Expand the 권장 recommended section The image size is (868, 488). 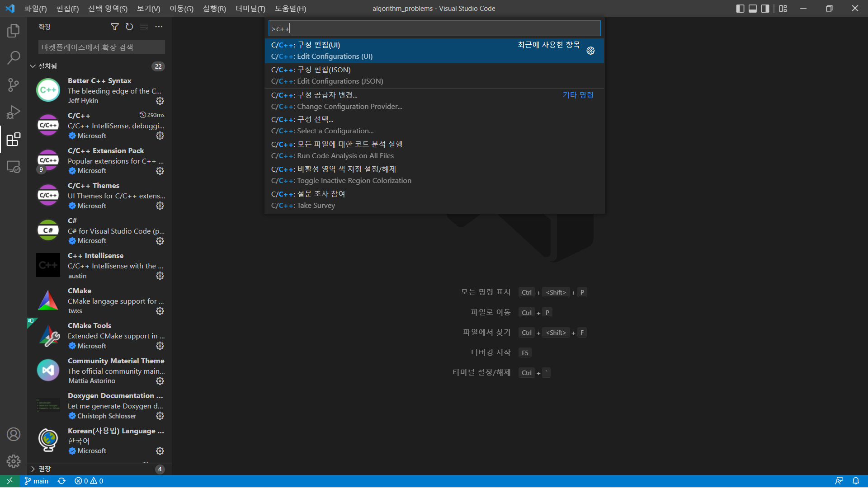click(33, 469)
